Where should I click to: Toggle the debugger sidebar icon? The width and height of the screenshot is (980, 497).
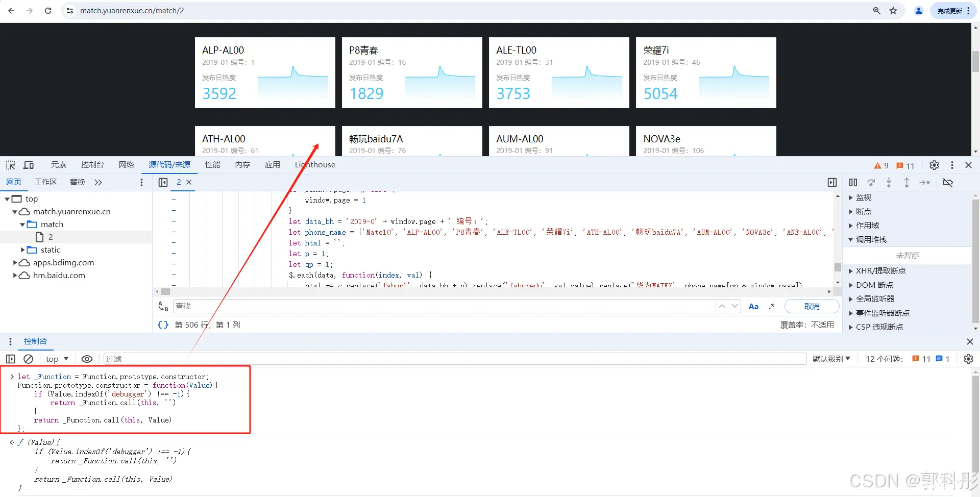click(832, 182)
